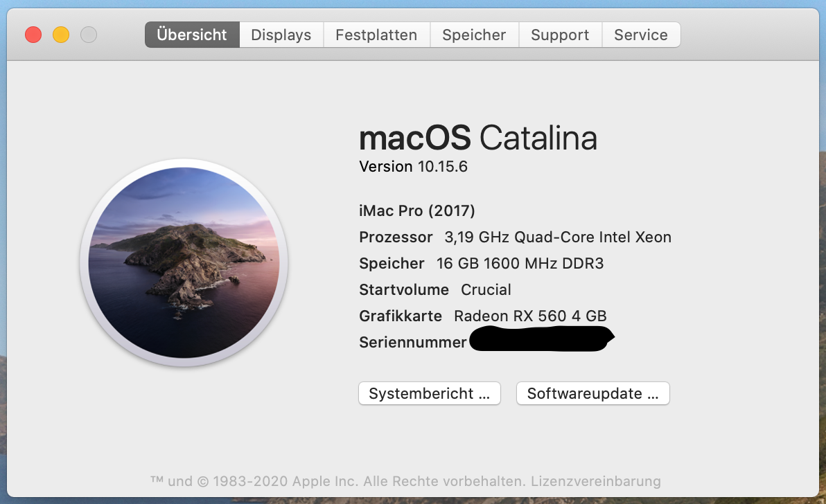The height and width of the screenshot is (504, 826).
Task: Minimize window with the yellow button
Action: click(61, 35)
